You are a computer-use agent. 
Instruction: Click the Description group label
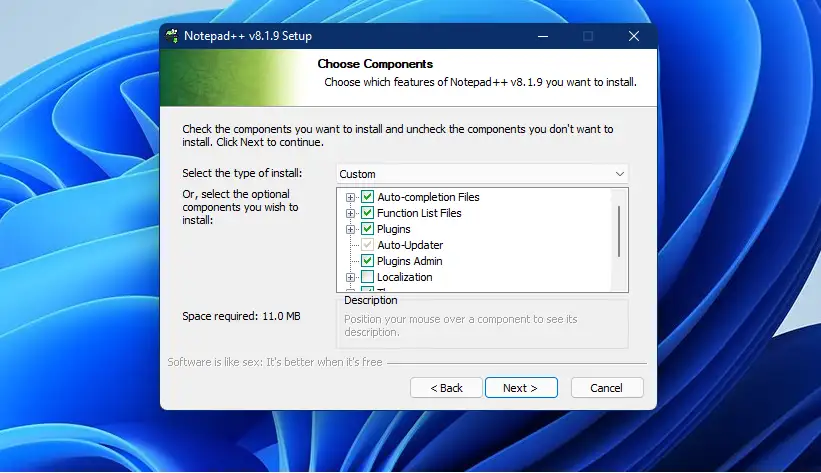pyautogui.click(x=371, y=300)
